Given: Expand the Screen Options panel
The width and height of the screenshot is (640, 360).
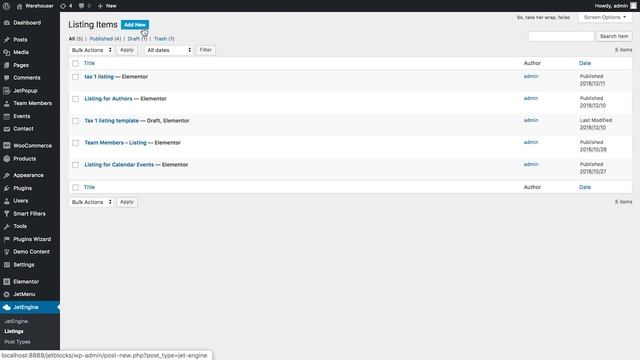Looking at the screenshot, I should point(605,18).
